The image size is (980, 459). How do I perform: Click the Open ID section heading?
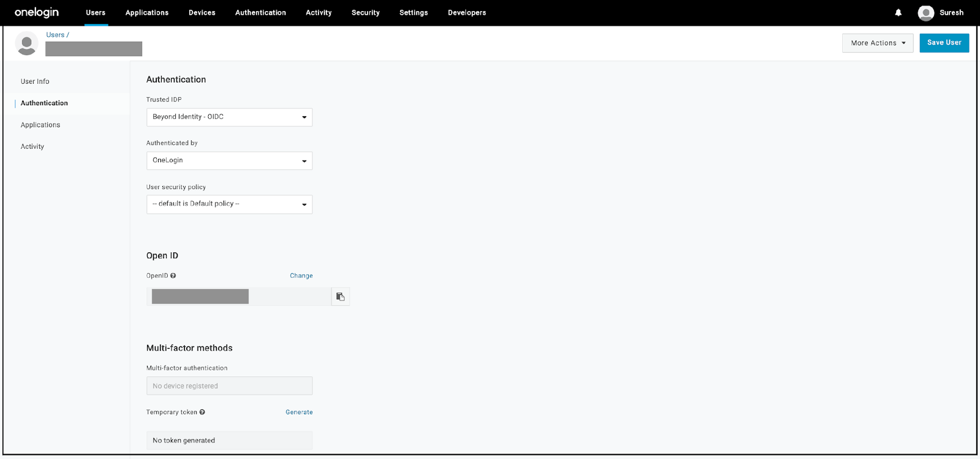pos(162,256)
